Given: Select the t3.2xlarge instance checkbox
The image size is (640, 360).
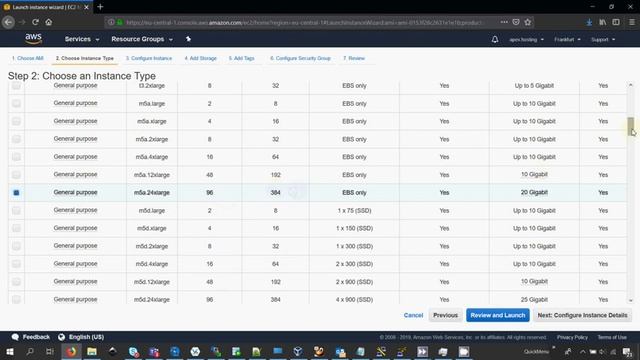Looking at the screenshot, I should tap(16, 86).
